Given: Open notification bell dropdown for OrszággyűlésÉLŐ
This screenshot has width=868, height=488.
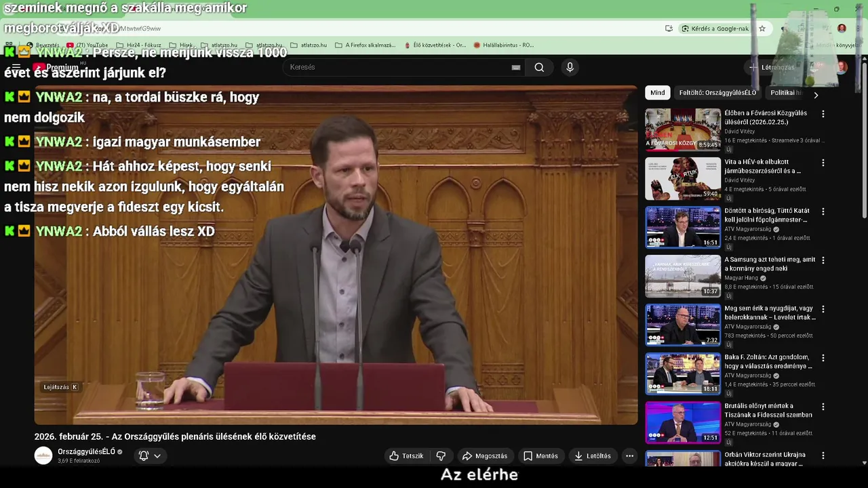Looking at the screenshot, I should pyautogui.click(x=150, y=455).
